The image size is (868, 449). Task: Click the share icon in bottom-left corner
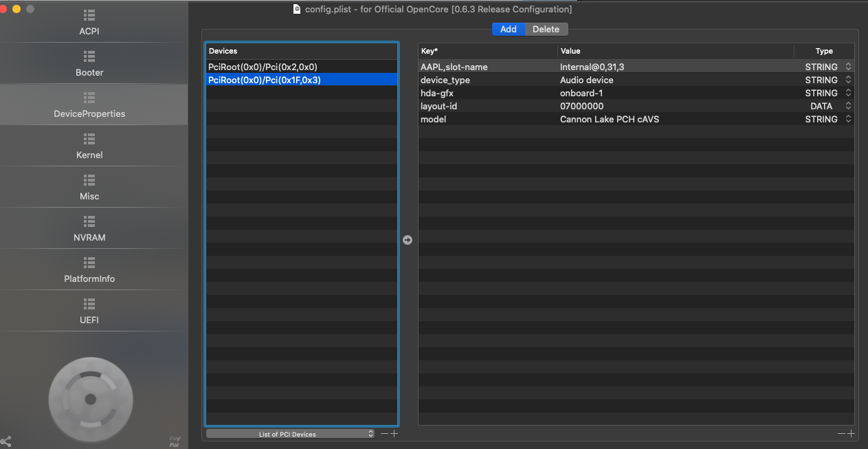click(x=6, y=441)
